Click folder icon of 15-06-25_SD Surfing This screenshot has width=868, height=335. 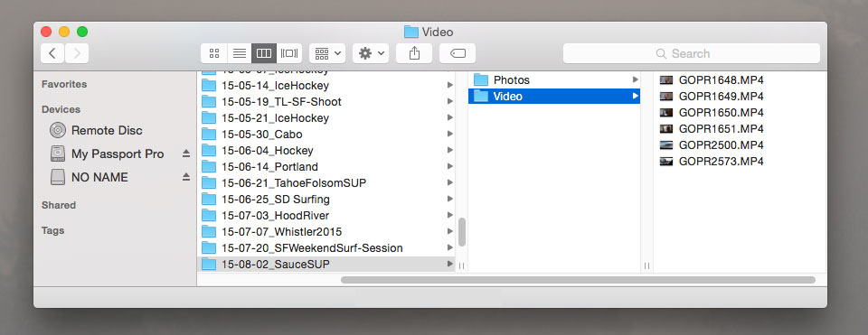tap(209, 199)
